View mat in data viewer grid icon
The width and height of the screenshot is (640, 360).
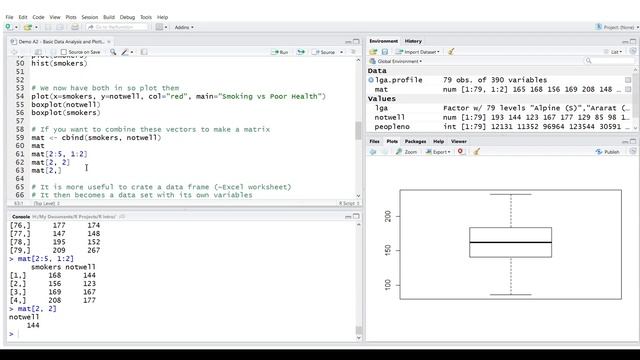click(628, 89)
